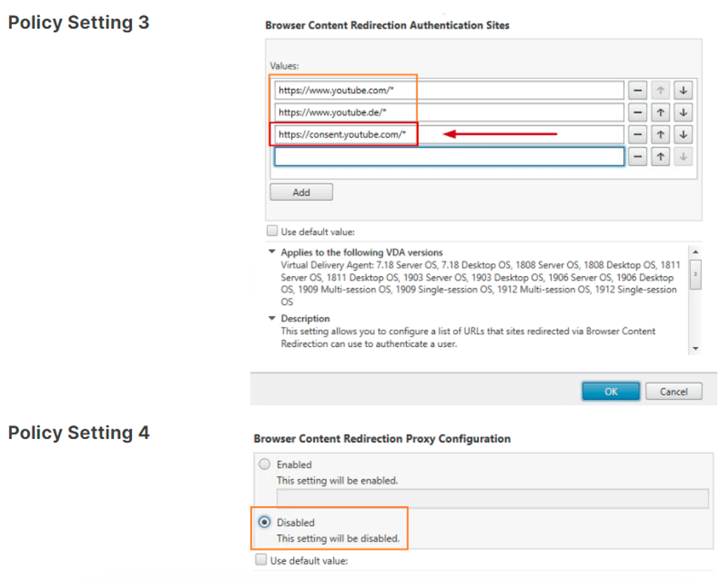Viewport: 728px width, 581px height.
Task: Click the empty URL value input field
Action: (449, 157)
